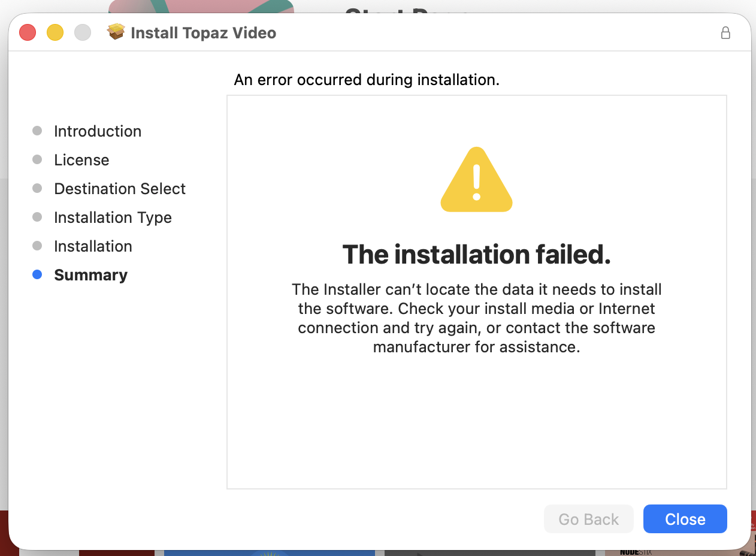The image size is (756, 556).
Task: Select the Destination Select step label
Action: (x=120, y=189)
